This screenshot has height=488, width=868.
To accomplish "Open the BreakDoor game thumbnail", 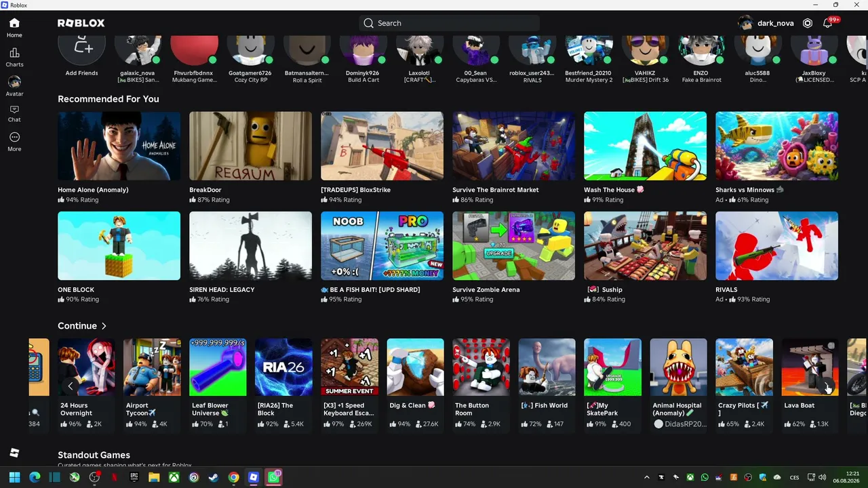I will pyautogui.click(x=251, y=146).
